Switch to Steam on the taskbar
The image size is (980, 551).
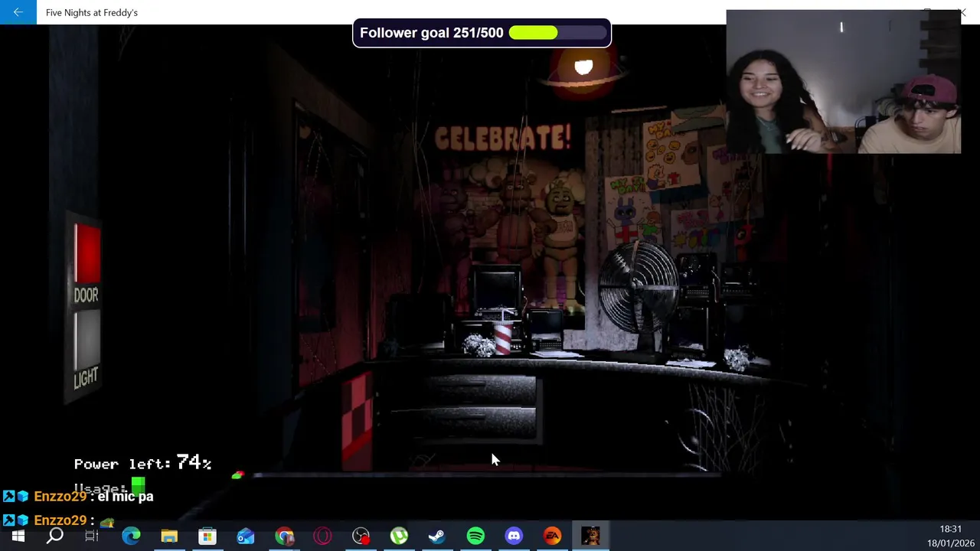pyautogui.click(x=437, y=536)
